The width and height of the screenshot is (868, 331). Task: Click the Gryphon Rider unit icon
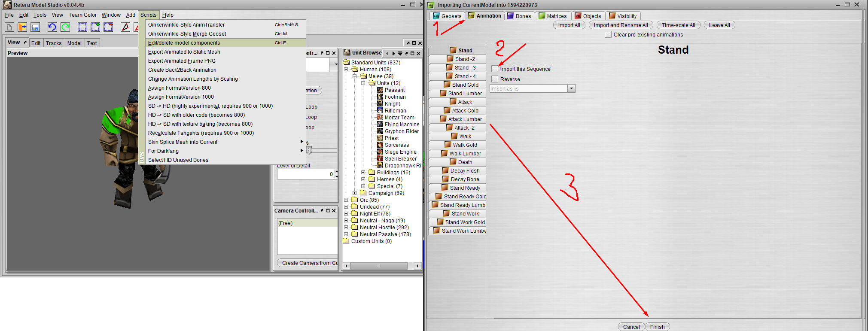(x=380, y=131)
